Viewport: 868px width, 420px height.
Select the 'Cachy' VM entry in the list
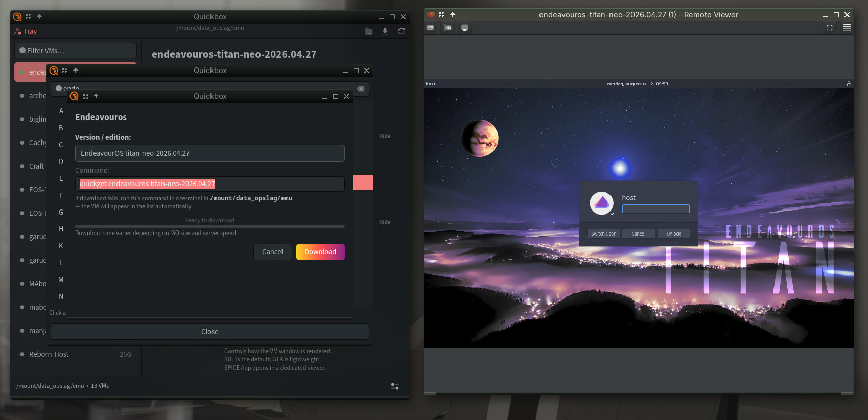31,143
